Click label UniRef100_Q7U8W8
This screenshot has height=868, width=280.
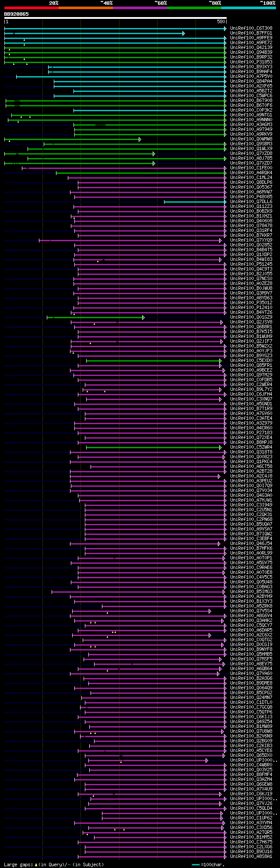pyautogui.click(x=251, y=731)
